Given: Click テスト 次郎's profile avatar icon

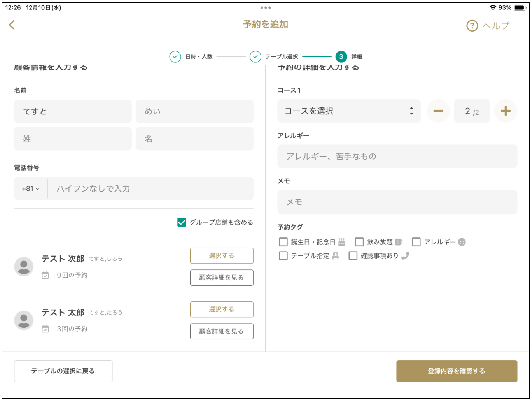Looking at the screenshot, I should (x=24, y=266).
